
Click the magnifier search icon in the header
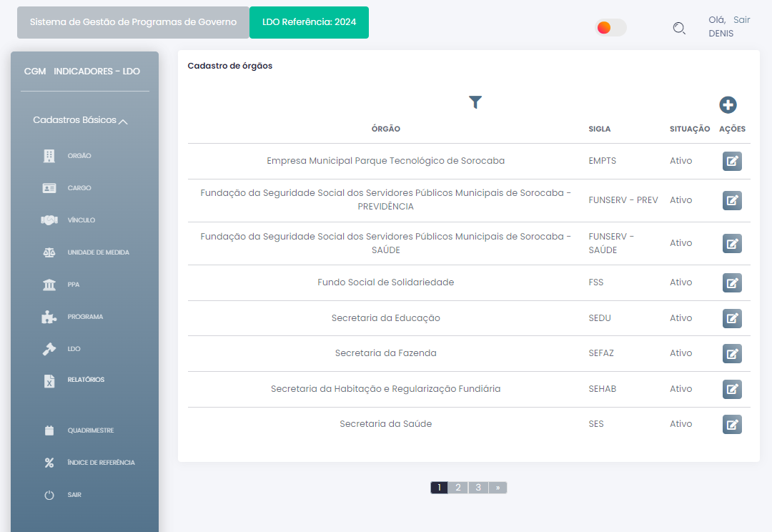click(679, 28)
